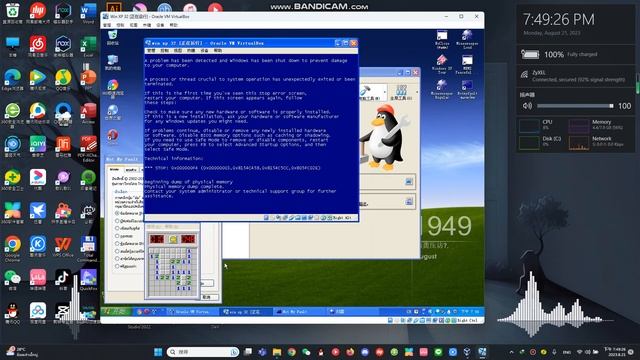The height and width of the screenshot is (360, 640).
Task: Open File Explorer from Windows taskbar
Action: point(277,352)
